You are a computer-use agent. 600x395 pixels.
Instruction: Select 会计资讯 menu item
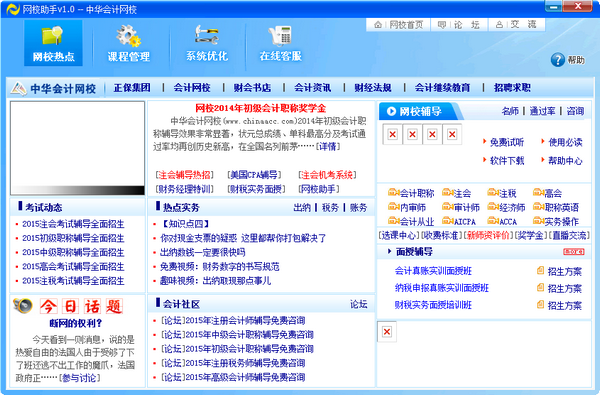coord(313,88)
